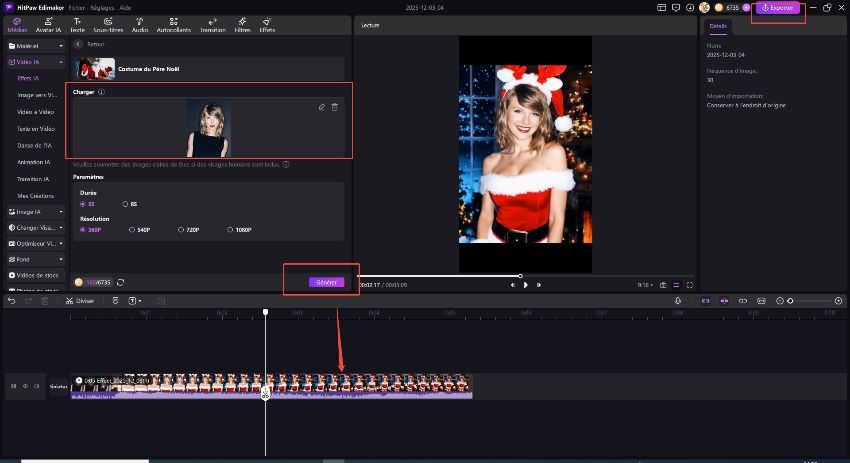Collapse the Vidéo IA section

(x=36, y=62)
